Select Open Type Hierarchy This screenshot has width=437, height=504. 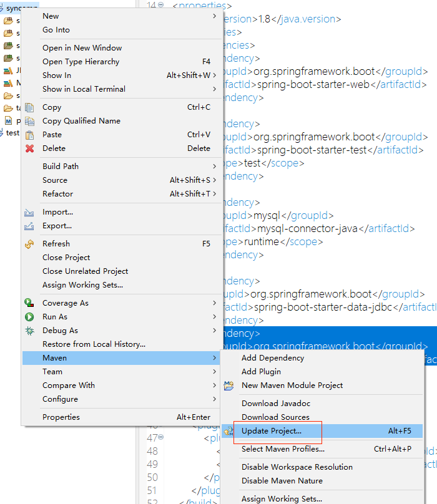point(121,62)
